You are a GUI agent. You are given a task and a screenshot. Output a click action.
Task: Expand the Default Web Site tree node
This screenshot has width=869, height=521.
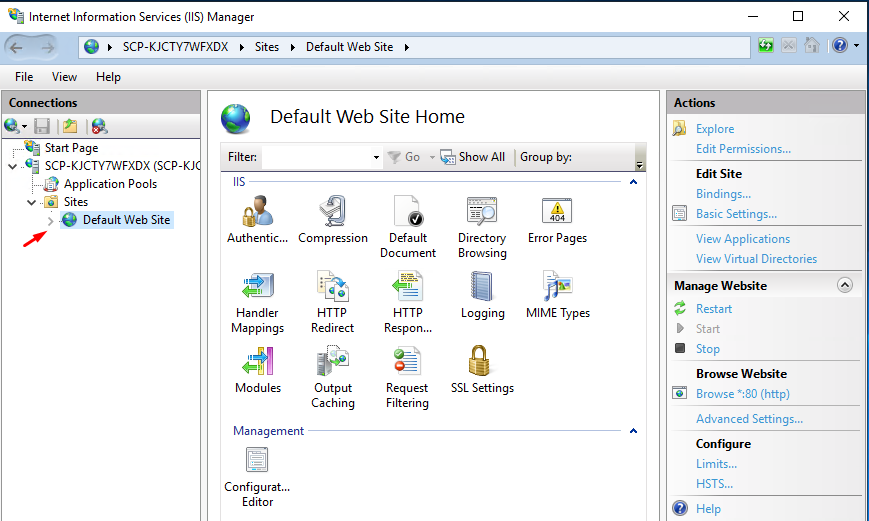point(50,221)
